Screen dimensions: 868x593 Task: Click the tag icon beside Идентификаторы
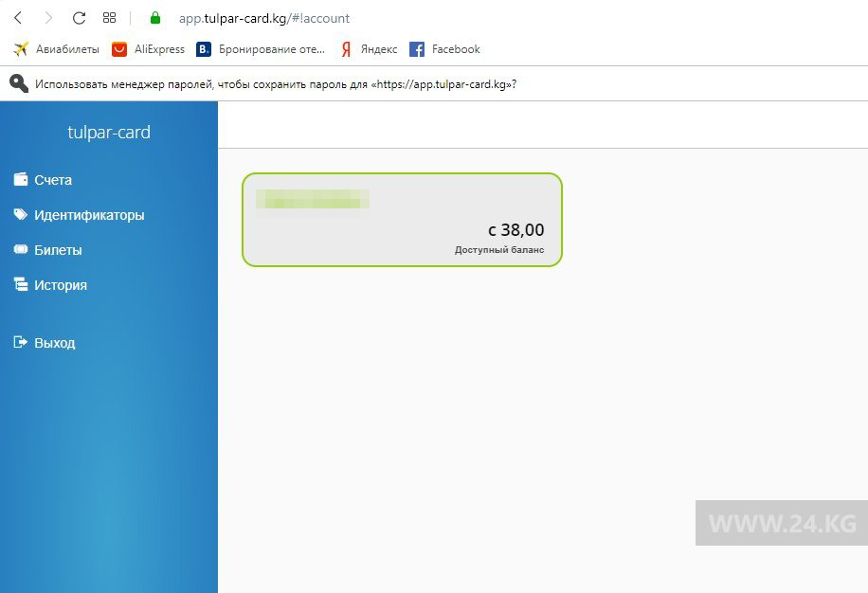click(x=20, y=215)
